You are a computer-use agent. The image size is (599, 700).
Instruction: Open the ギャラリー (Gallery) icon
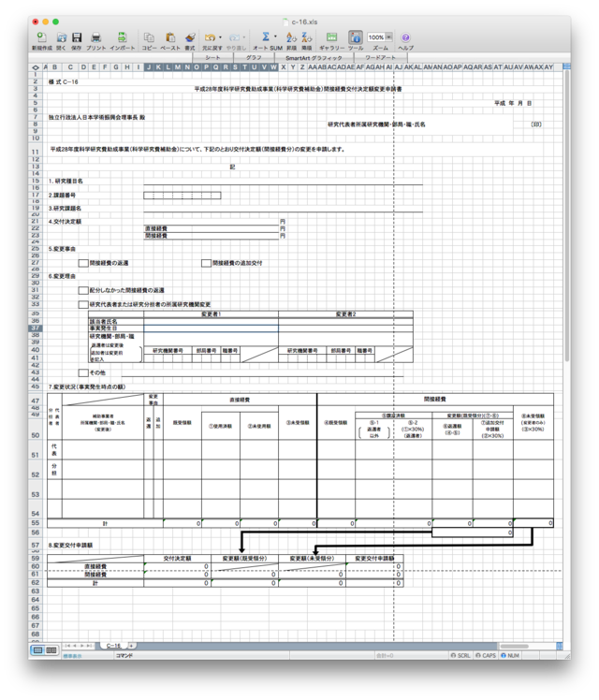pyautogui.click(x=331, y=37)
